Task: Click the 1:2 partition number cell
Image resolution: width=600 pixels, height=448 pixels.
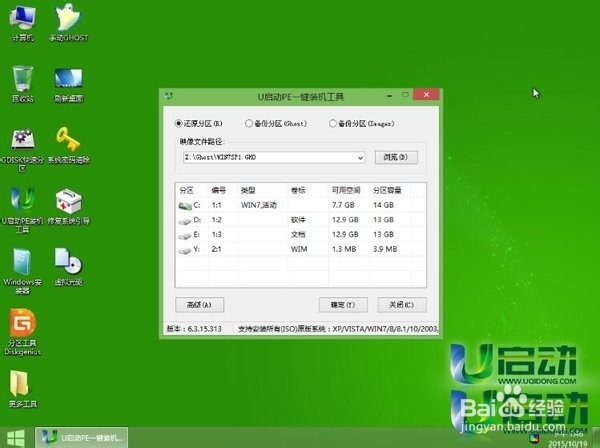Action: [217, 220]
